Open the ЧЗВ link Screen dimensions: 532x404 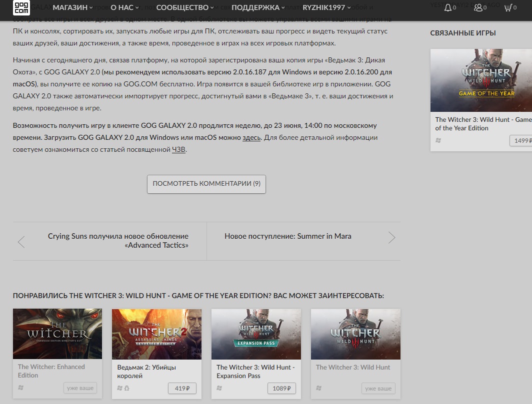coord(179,149)
